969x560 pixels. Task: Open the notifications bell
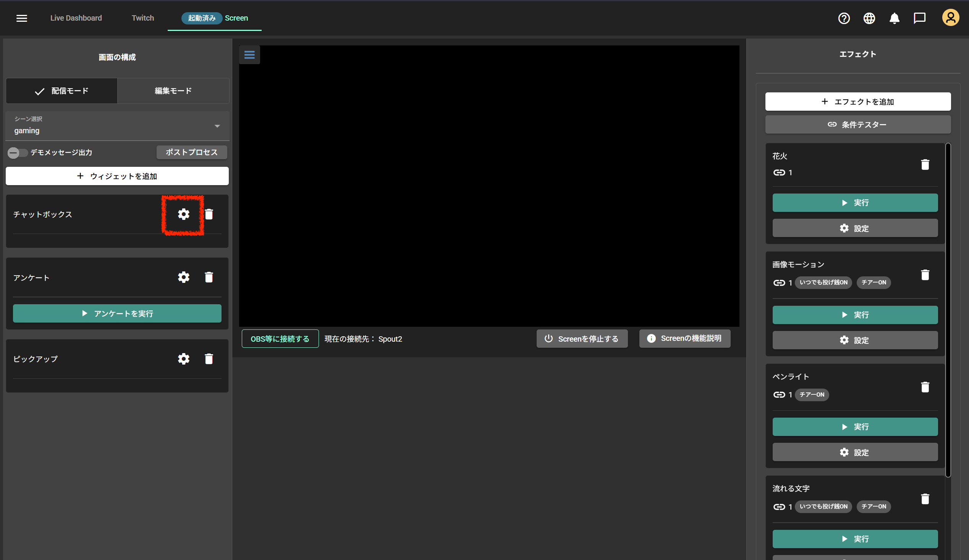click(895, 18)
